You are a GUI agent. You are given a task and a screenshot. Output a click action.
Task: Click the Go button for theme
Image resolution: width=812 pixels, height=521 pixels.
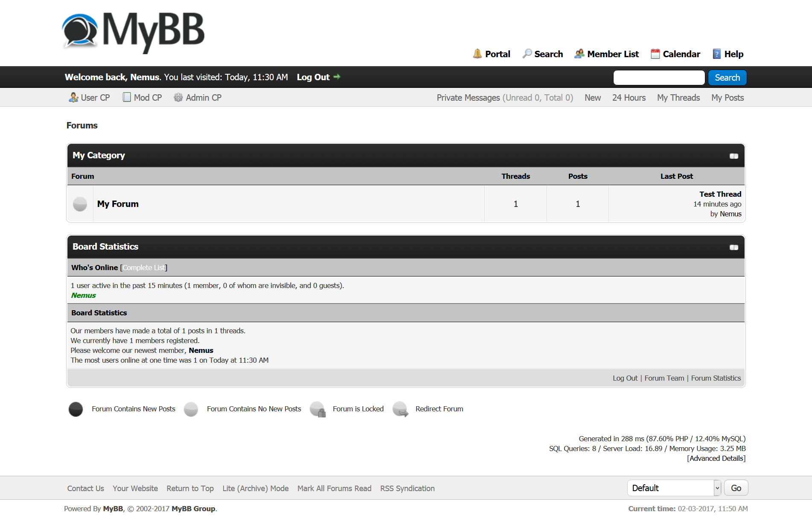pyautogui.click(x=736, y=488)
